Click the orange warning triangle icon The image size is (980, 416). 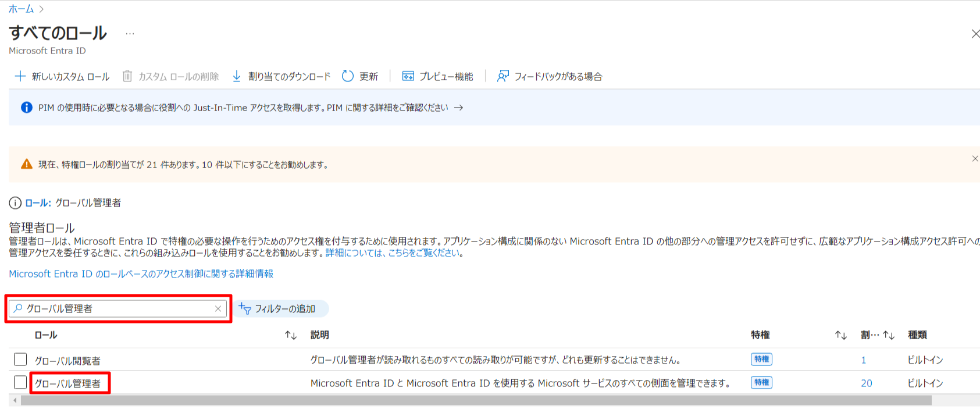(x=27, y=165)
